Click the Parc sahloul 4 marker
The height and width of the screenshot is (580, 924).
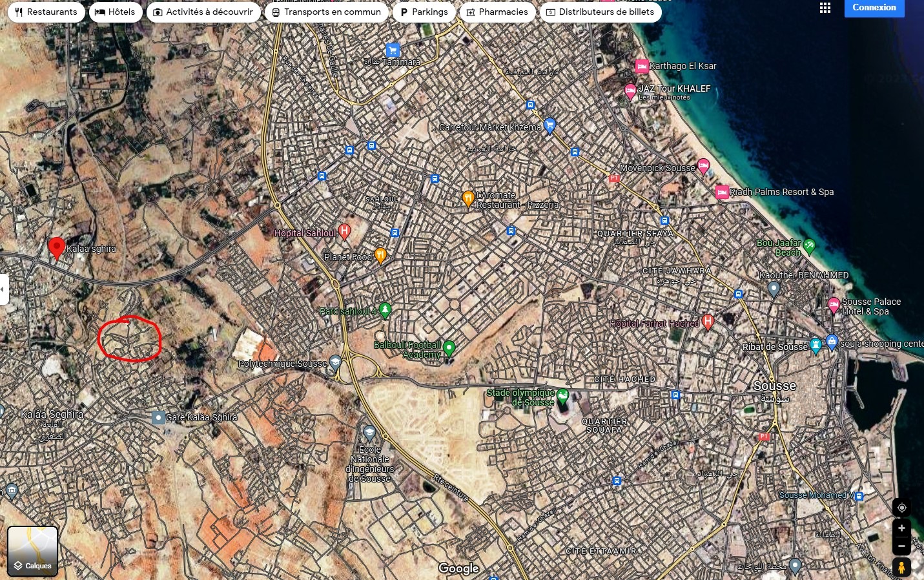pos(385,310)
